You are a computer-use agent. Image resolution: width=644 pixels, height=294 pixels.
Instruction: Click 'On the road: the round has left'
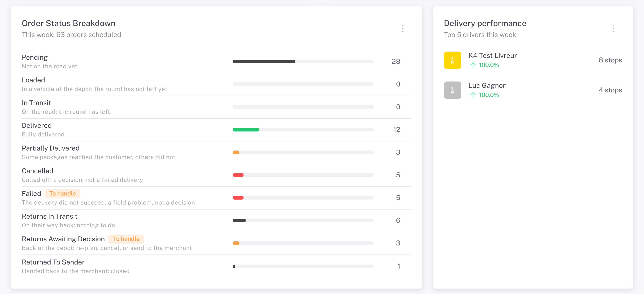tap(66, 112)
